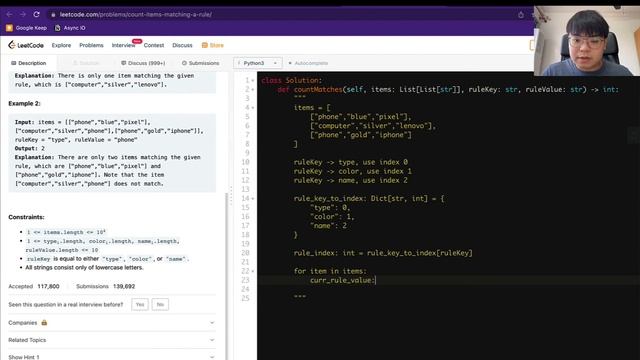Expand the Companies section
640x360 pixels.
111,323
